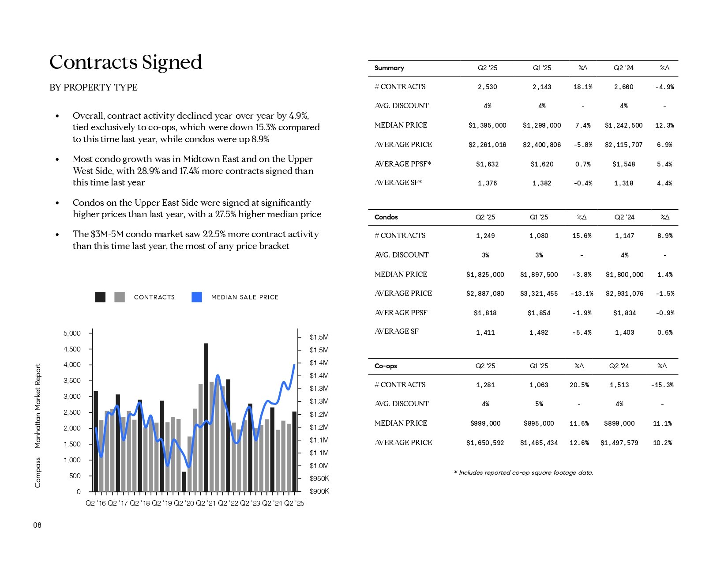The height and width of the screenshot is (563, 728).
Task: Click the 'Manhattan Market Report' vertical text
Action: (38, 406)
